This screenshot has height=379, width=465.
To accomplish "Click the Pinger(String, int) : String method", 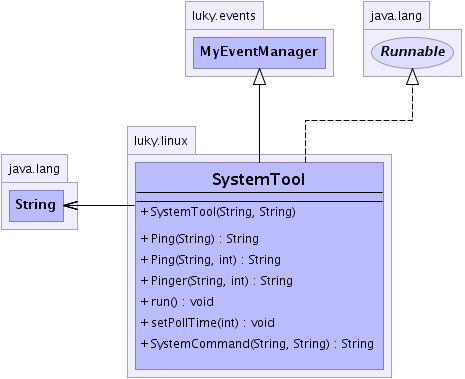I will 217,281.
